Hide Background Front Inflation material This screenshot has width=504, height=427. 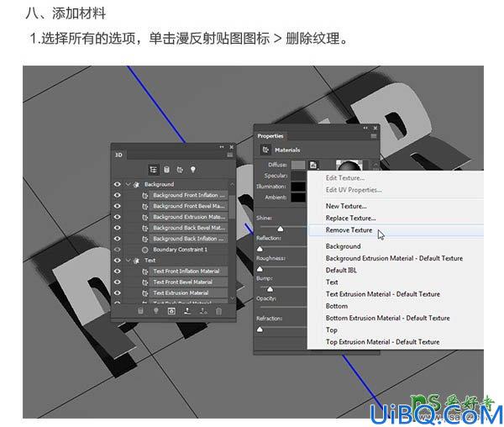pos(118,195)
